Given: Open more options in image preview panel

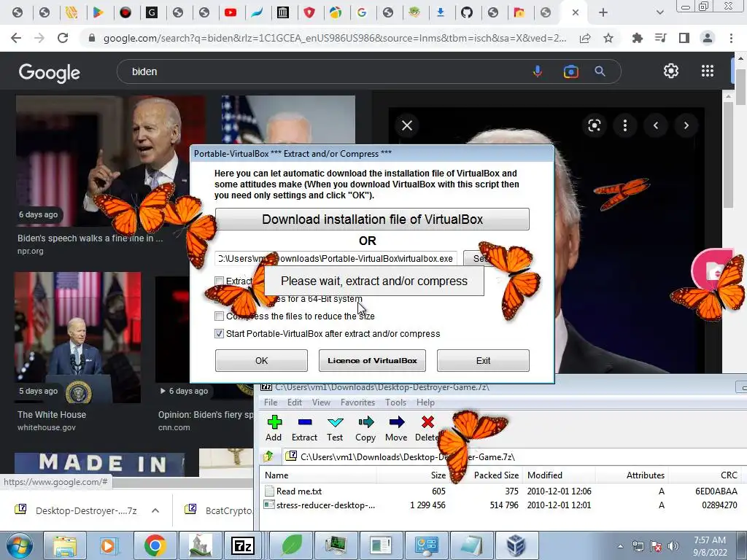Looking at the screenshot, I should 625,125.
